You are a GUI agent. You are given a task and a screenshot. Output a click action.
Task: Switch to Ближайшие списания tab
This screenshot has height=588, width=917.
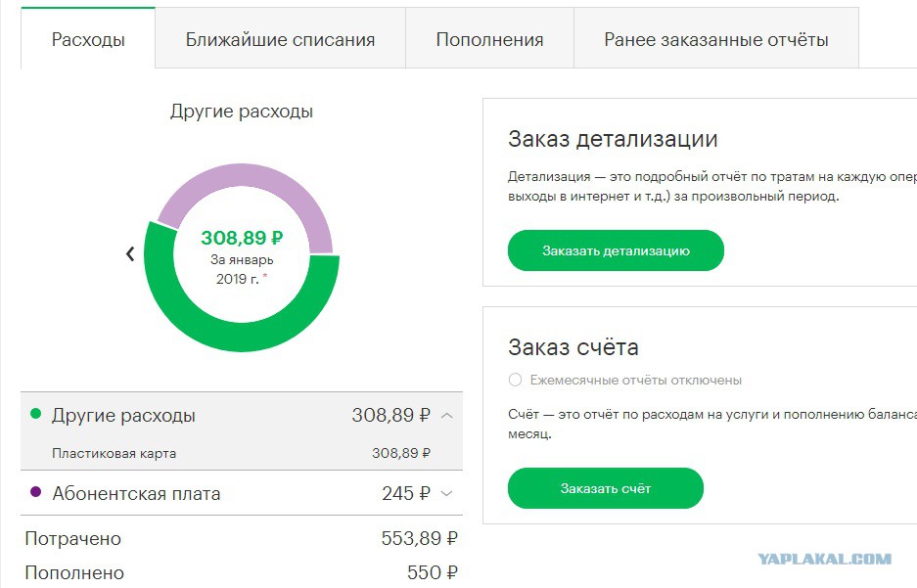point(280,38)
